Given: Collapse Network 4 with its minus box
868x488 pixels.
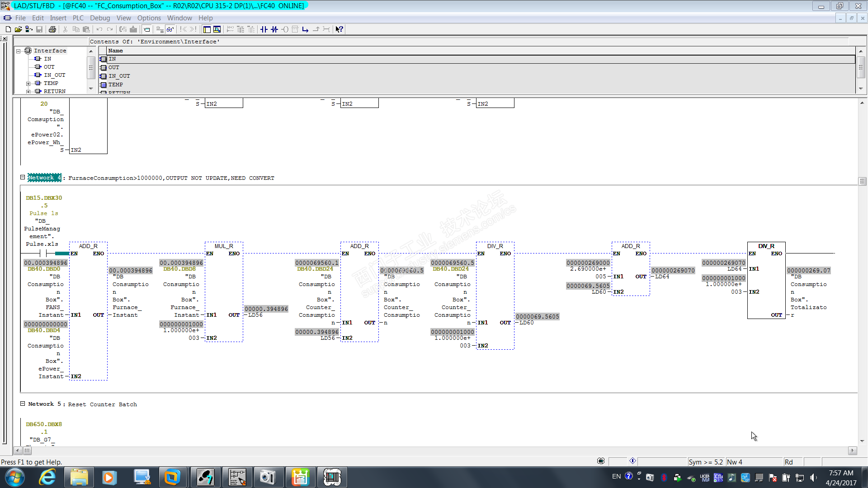Looking at the screenshot, I should click(x=22, y=178).
